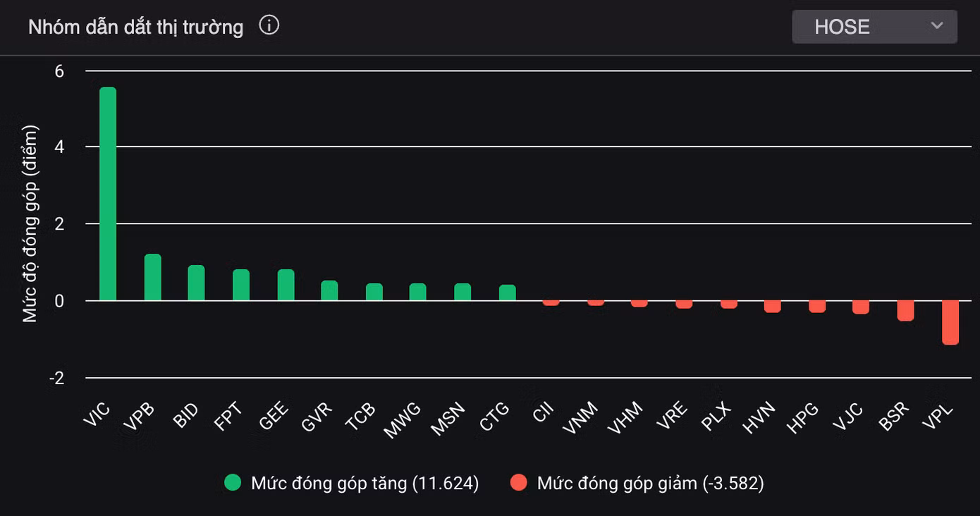Toggle the Mức đóng góp giảm legend series

[637, 483]
